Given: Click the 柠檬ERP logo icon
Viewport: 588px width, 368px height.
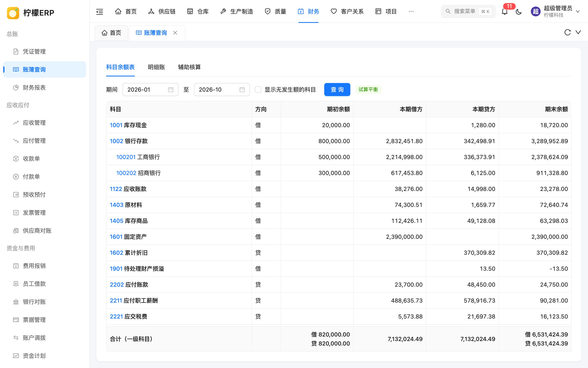Looking at the screenshot, I should pyautogui.click(x=13, y=13).
